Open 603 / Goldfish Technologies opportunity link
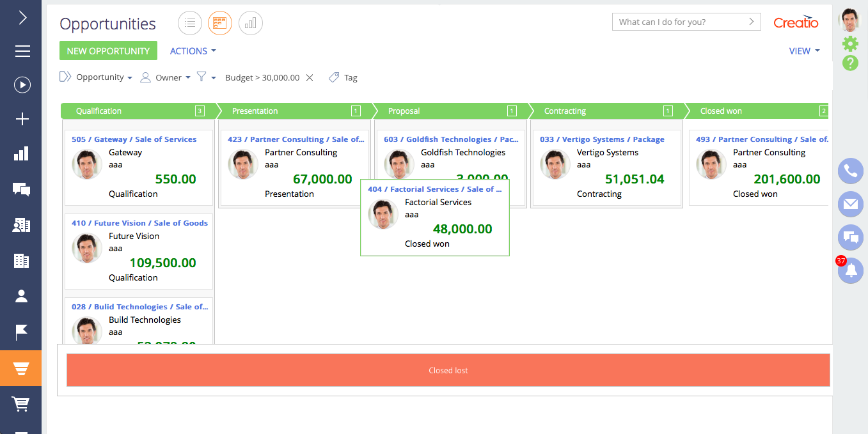Screen dimensions: 868x434 pos(451,139)
